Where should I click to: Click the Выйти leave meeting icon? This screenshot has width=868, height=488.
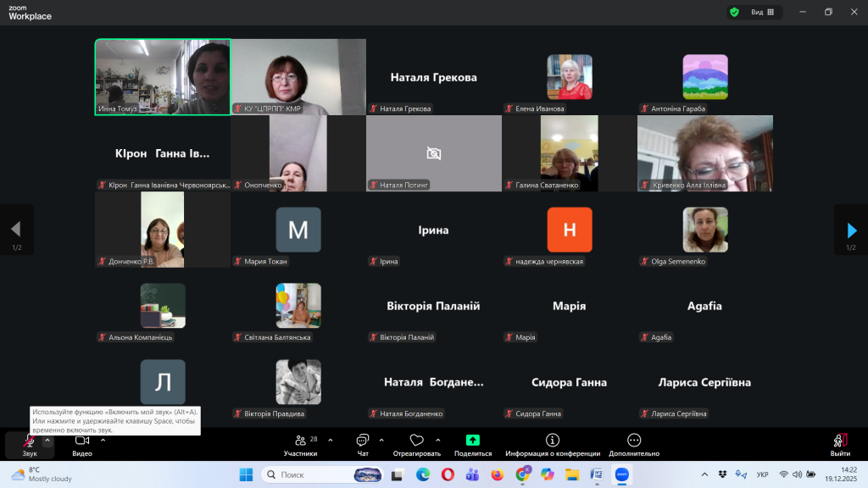(x=840, y=441)
